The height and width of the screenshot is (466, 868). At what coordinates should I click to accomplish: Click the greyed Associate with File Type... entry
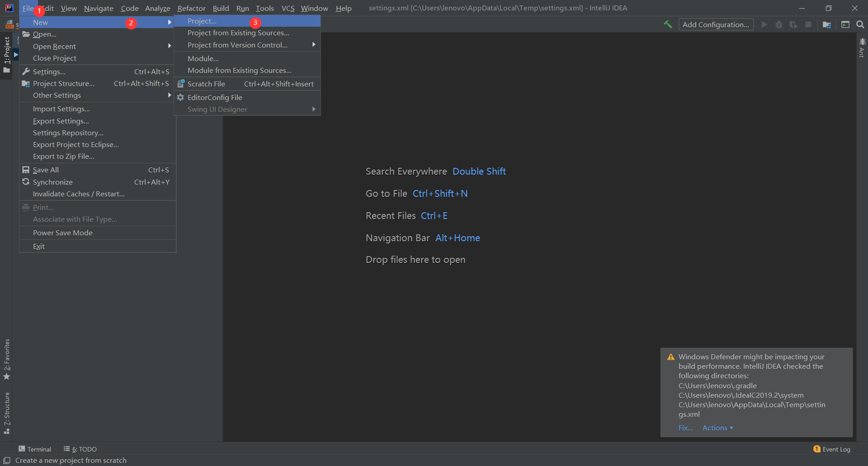point(97,219)
